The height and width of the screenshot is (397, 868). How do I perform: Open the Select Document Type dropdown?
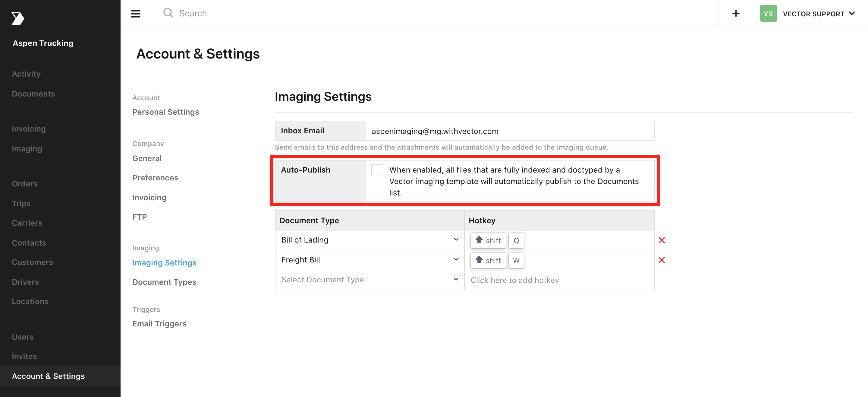point(370,280)
